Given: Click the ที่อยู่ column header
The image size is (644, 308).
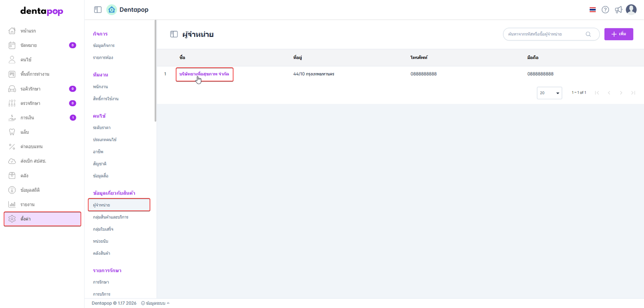Looking at the screenshot, I should pos(297,57).
